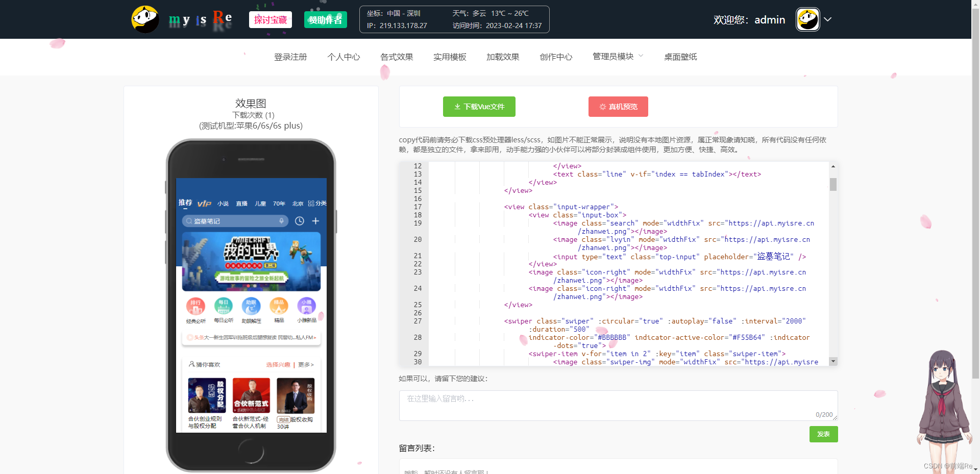
Task: Open the 头条 news ticker line
Action: point(251,337)
